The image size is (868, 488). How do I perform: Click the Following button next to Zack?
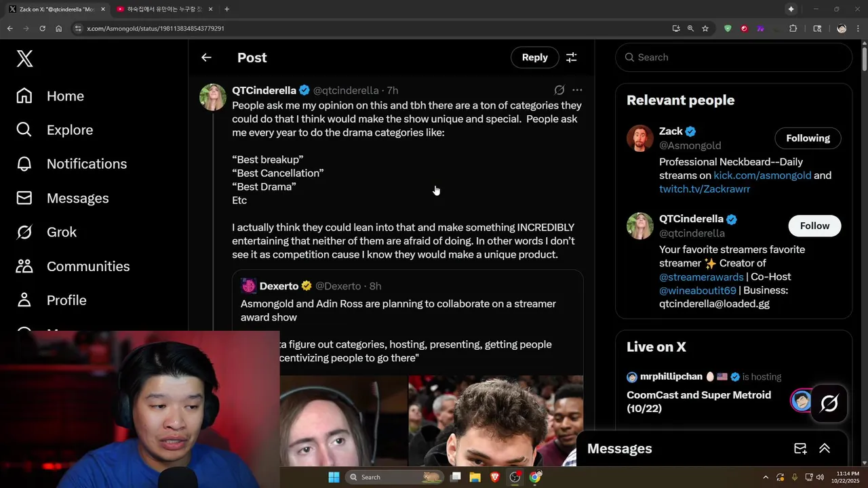(x=808, y=138)
